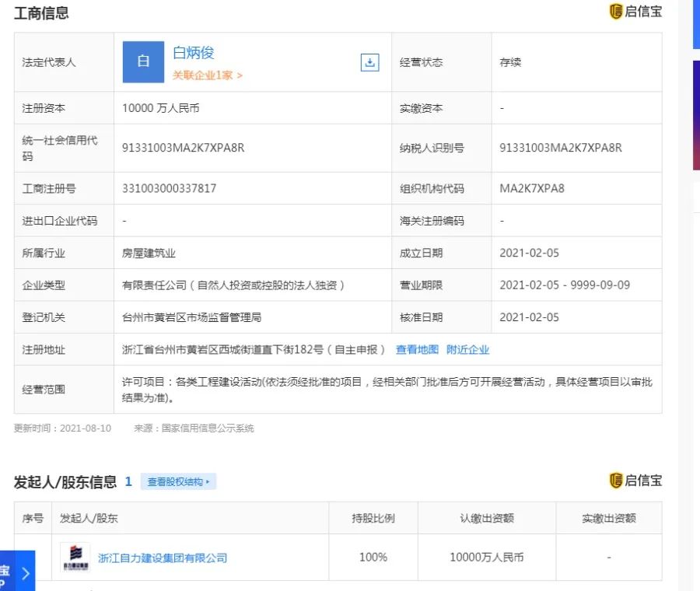Click the 认缴出资额 column header

[x=487, y=518]
